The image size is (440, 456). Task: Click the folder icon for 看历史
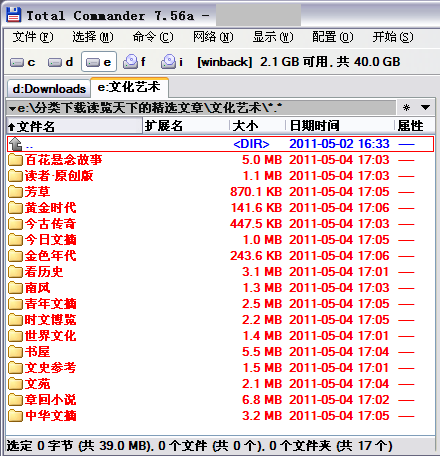[15, 272]
